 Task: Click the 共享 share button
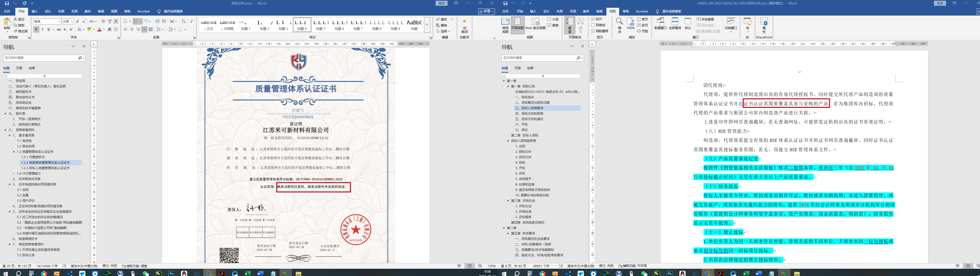click(486, 11)
